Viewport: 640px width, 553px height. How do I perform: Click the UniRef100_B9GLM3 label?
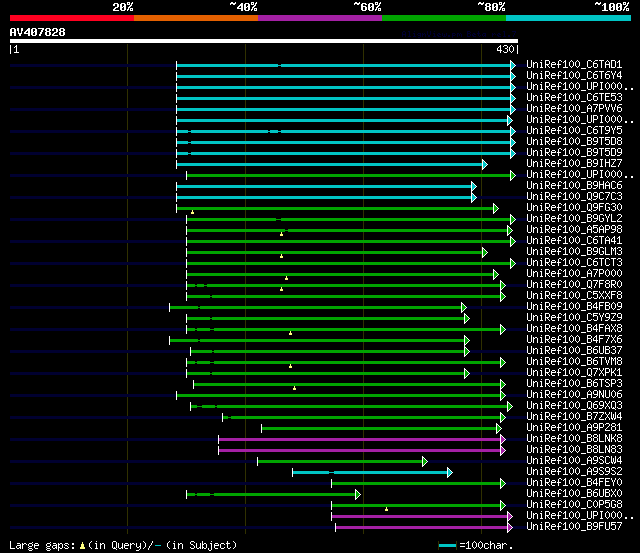(574, 252)
